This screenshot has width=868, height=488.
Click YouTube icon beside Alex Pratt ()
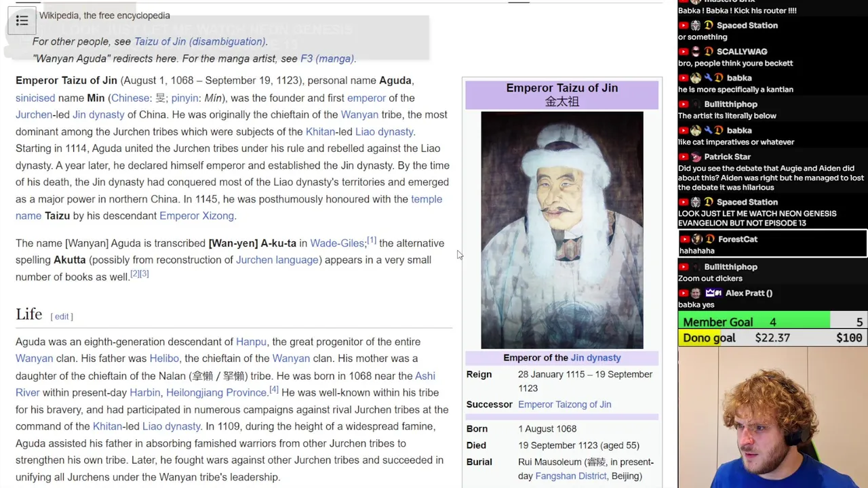point(684,293)
